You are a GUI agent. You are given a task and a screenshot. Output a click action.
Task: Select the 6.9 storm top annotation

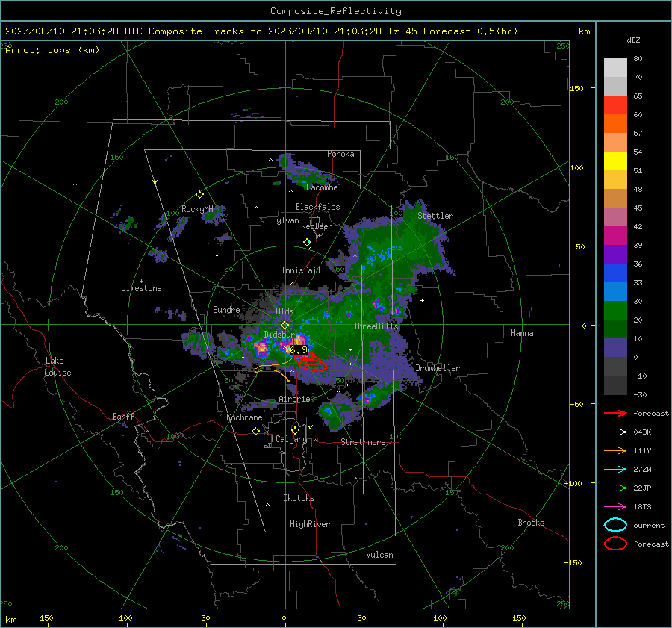point(299,350)
